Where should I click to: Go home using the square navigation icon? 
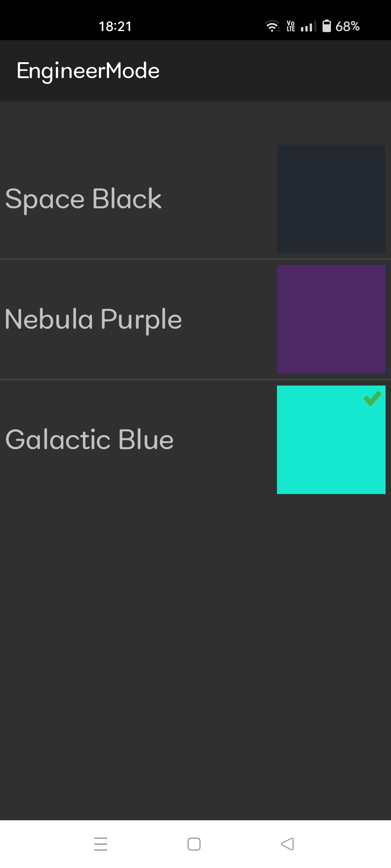pyautogui.click(x=194, y=844)
